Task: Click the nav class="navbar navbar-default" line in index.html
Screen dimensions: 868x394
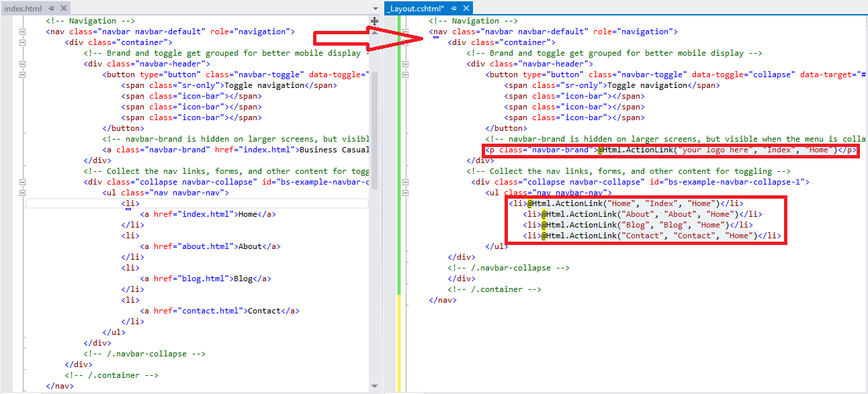Action: (171, 32)
